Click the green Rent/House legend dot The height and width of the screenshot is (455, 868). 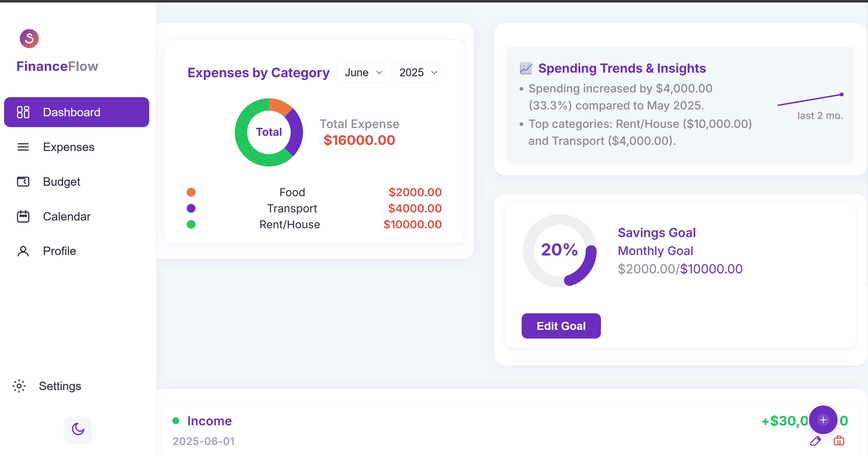[191, 224]
